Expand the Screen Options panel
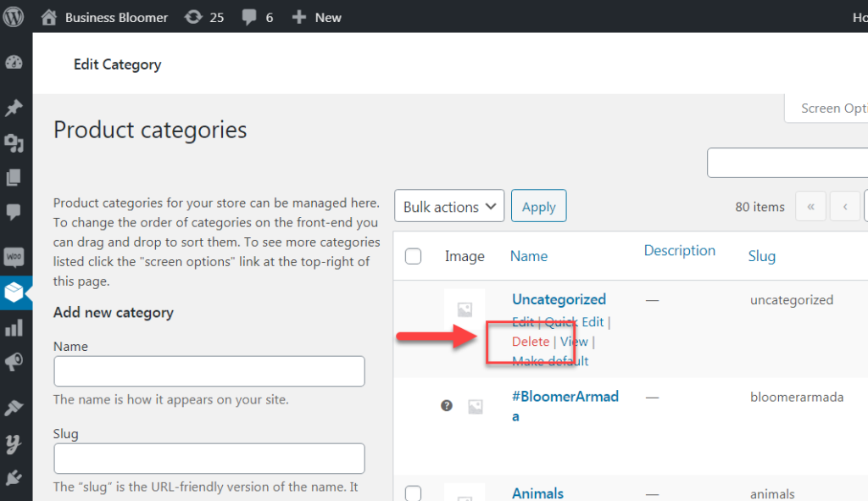Viewport: 868px width, 501px height. 837,108
